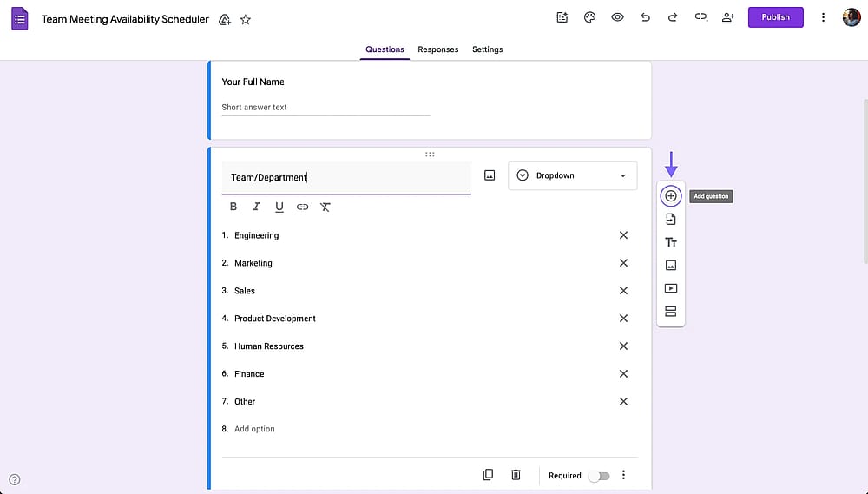The width and height of the screenshot is (868, 494).
Task: Edit the Engineering option text
Action: (x=256, y=235)
